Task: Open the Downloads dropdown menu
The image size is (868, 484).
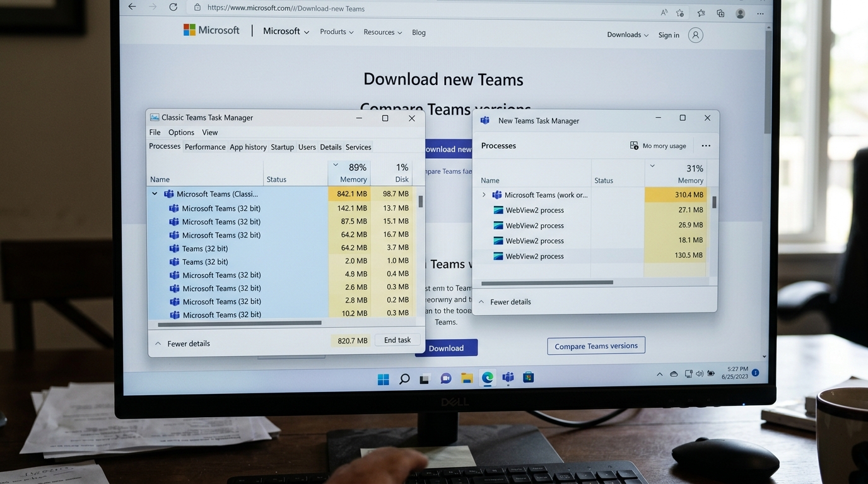Action: click(x=628, y=35)
